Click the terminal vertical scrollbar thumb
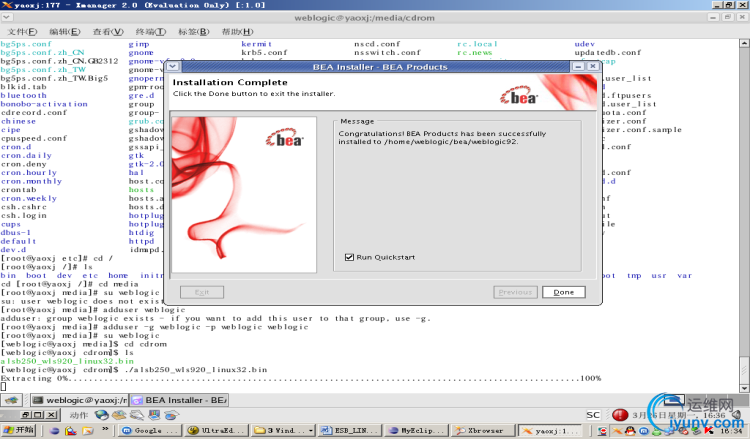Screen dimensions: 750x439 click(744, 368)
